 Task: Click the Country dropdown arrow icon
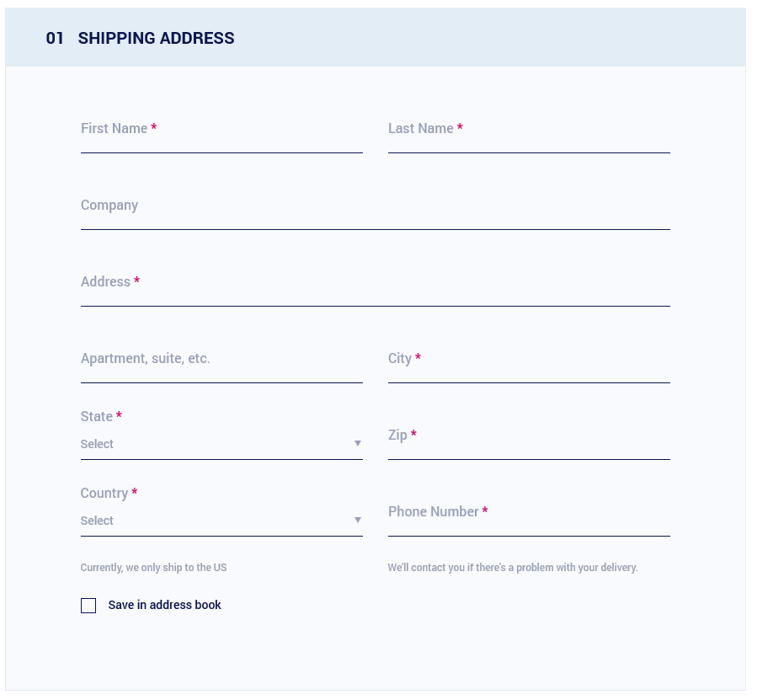[x=358, y=521]
